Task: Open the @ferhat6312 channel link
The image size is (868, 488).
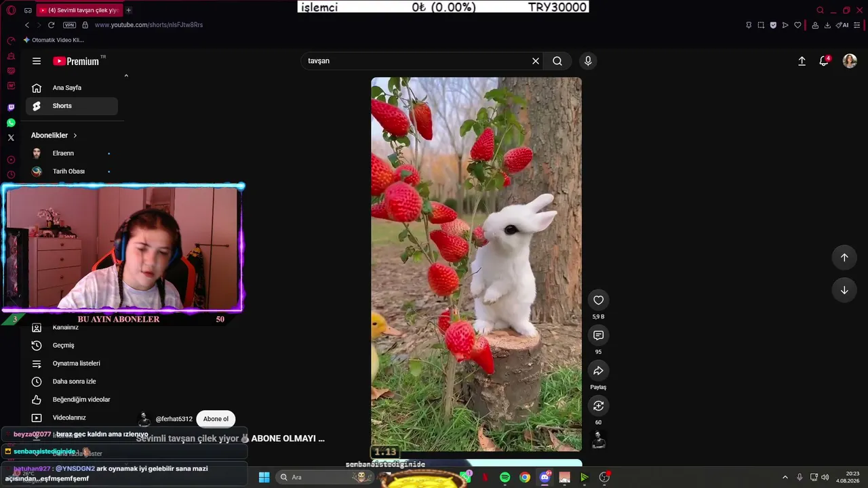Action: click(x=174, y=419)
